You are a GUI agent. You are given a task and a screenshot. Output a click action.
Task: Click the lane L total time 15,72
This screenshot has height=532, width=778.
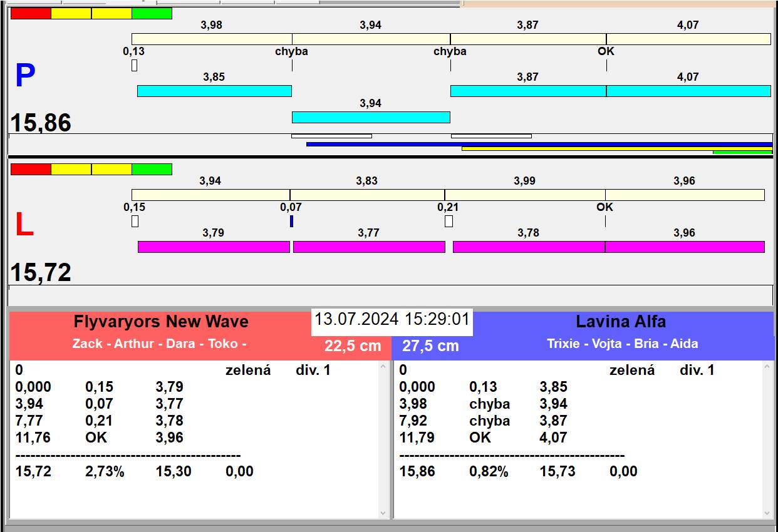click(x=41, y=272)
